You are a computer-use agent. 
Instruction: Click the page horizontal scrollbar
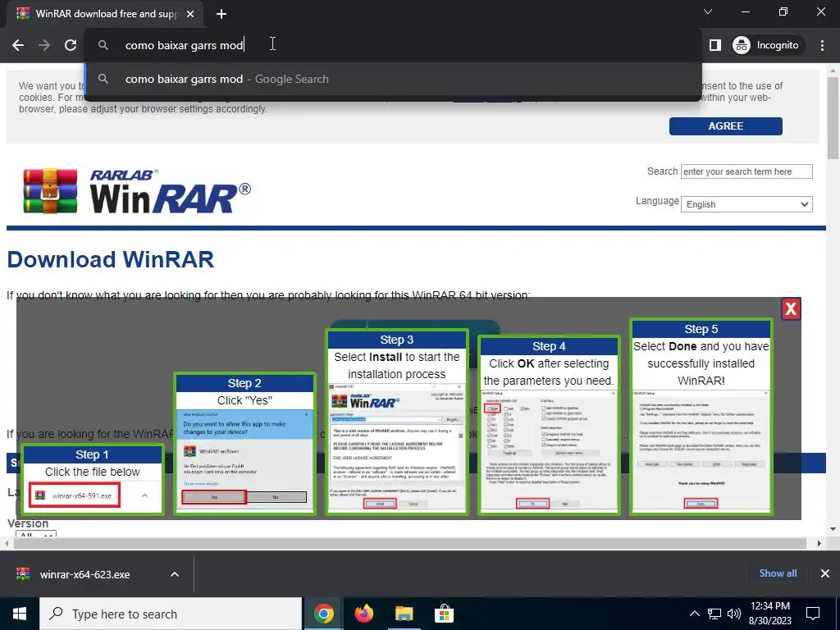410,544
